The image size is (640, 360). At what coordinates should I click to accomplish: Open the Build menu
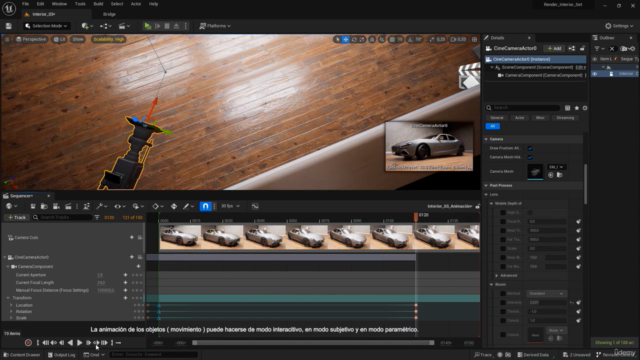pyautogui.click(x=98, y=4)
